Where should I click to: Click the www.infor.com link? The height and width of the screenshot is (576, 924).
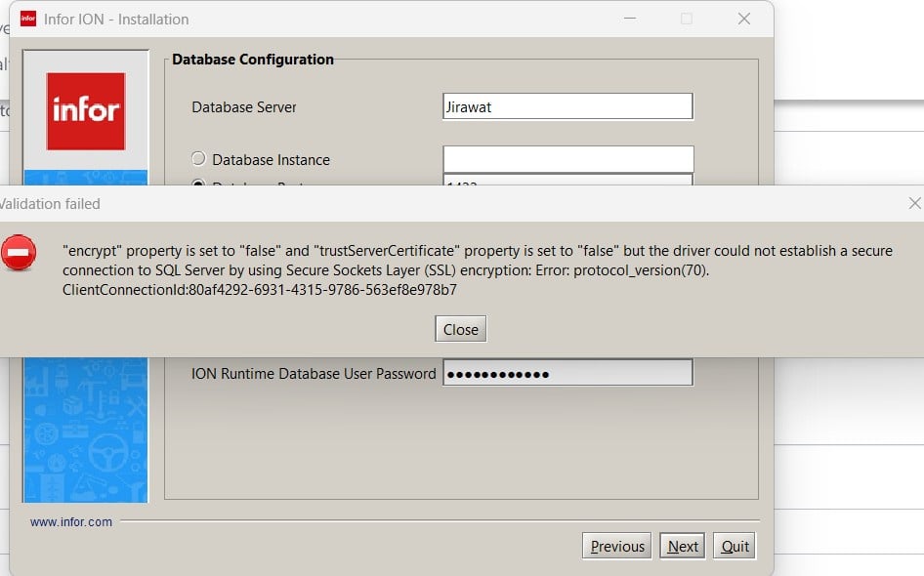coord(70,521)
